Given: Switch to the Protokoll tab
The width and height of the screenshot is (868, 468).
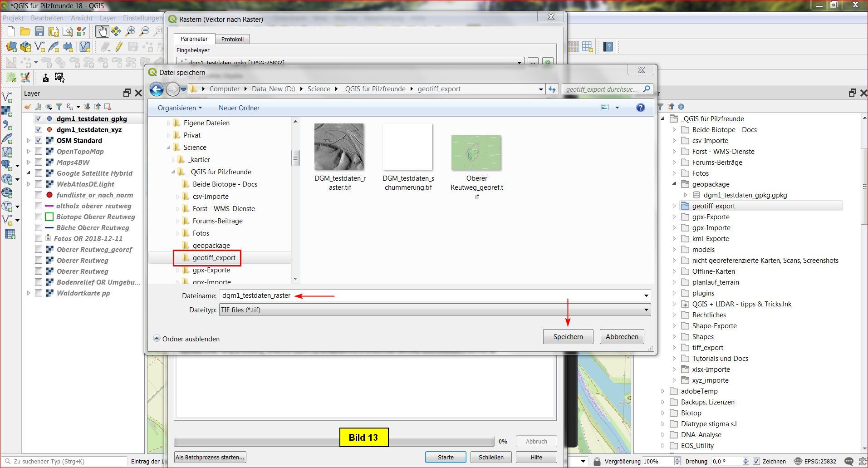Looking at the screenshot, I should (232, 39).
